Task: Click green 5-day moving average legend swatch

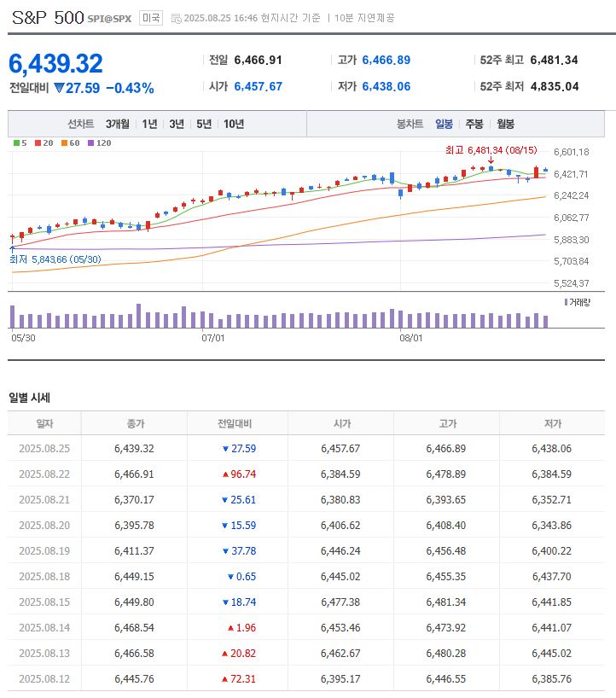Action: (x=16, y=143)
